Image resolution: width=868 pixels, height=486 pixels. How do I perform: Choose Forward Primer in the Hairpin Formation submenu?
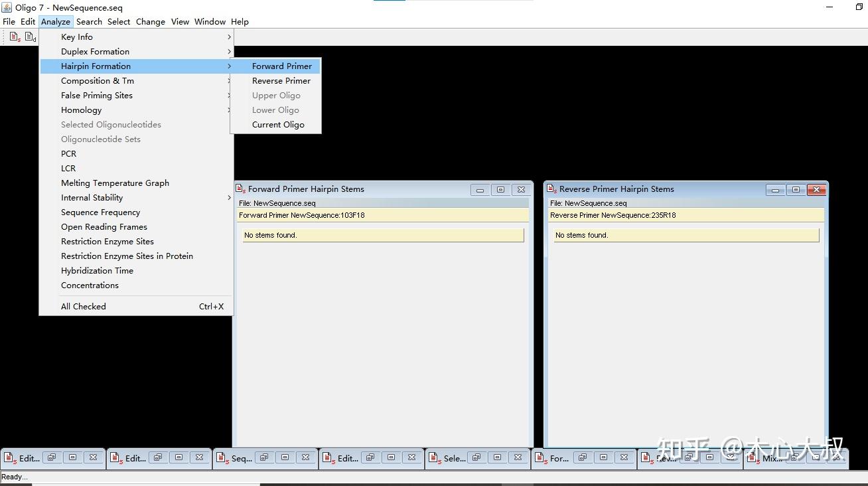[x=275, y=66]
